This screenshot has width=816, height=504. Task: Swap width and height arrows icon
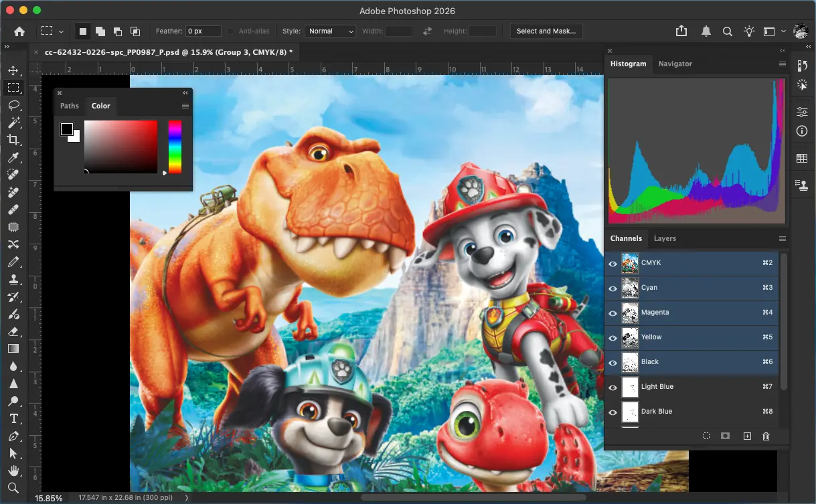[427, 31]
